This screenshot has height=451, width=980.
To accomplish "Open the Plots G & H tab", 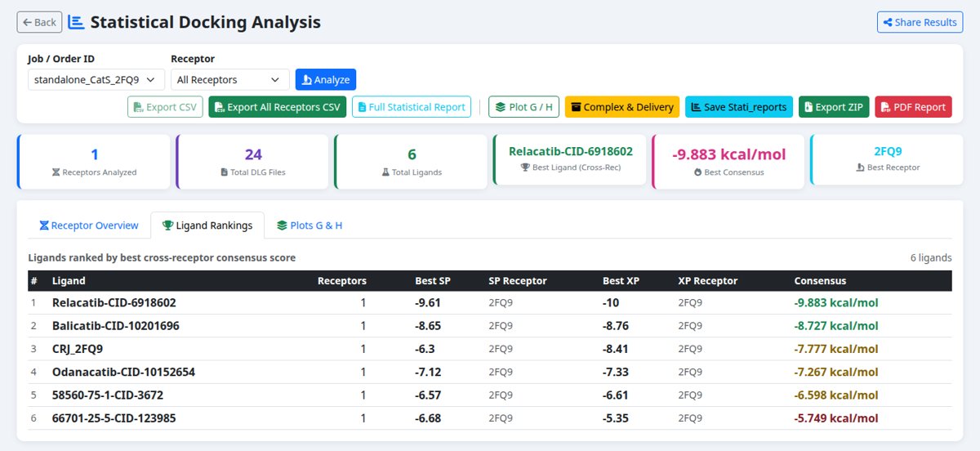I will coord(310,225).
